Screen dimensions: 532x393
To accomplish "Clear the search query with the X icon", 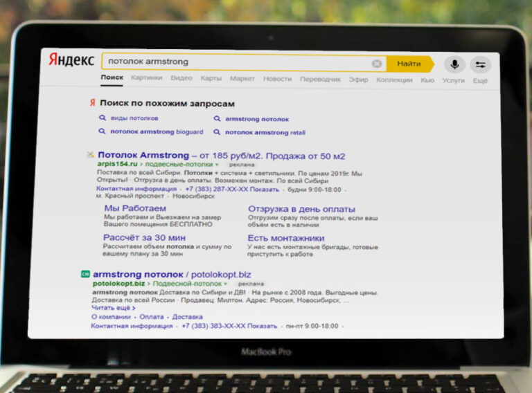I will 377,64.
